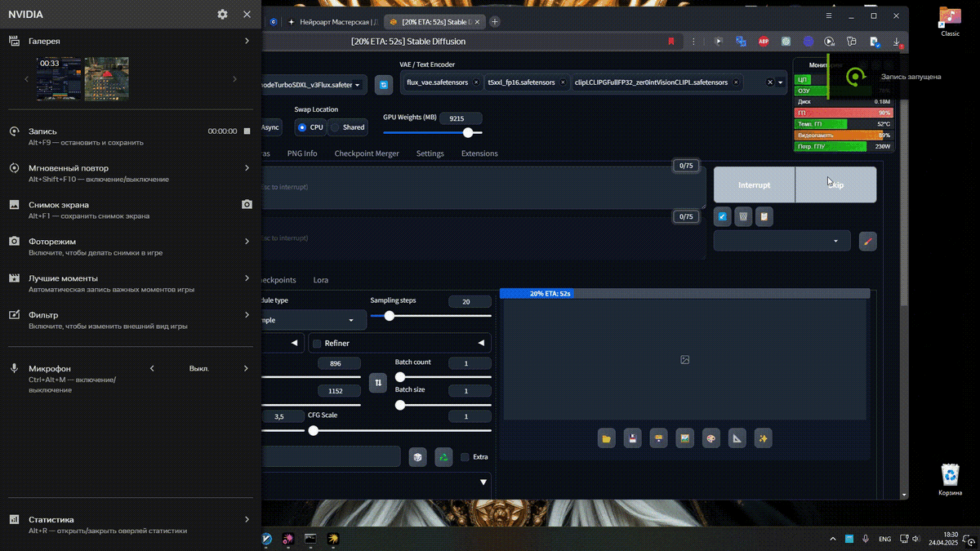Screen dimensions: 980x551
Task: Clear all VAE / Text Encoder selections
Action: coord(769,82)
